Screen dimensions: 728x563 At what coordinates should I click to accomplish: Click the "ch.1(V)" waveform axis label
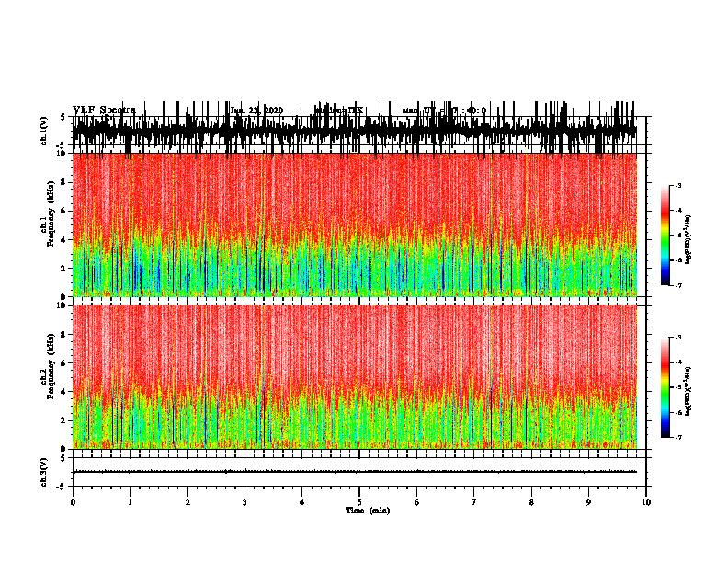[44, 131]
